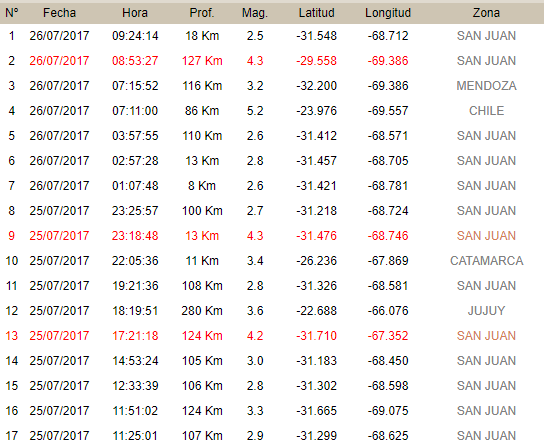The image size is (544, 441).
Task: Open the CATAMARCA zone link
Action: [x=486, y=261]
